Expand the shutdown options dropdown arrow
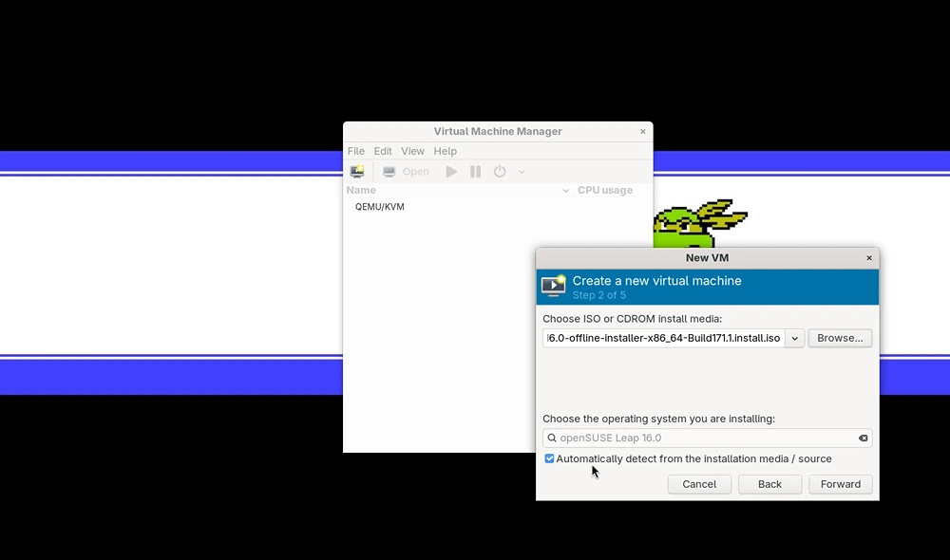 [x=522, y=172]
